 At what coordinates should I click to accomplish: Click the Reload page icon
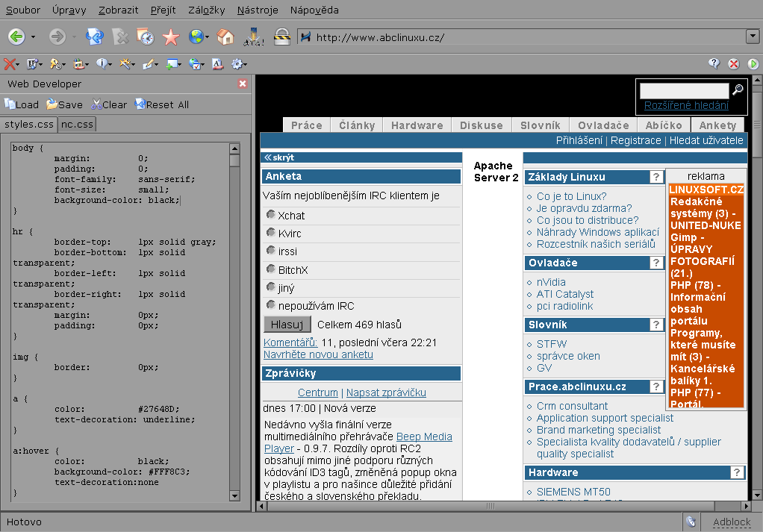(x=94, y=37)
